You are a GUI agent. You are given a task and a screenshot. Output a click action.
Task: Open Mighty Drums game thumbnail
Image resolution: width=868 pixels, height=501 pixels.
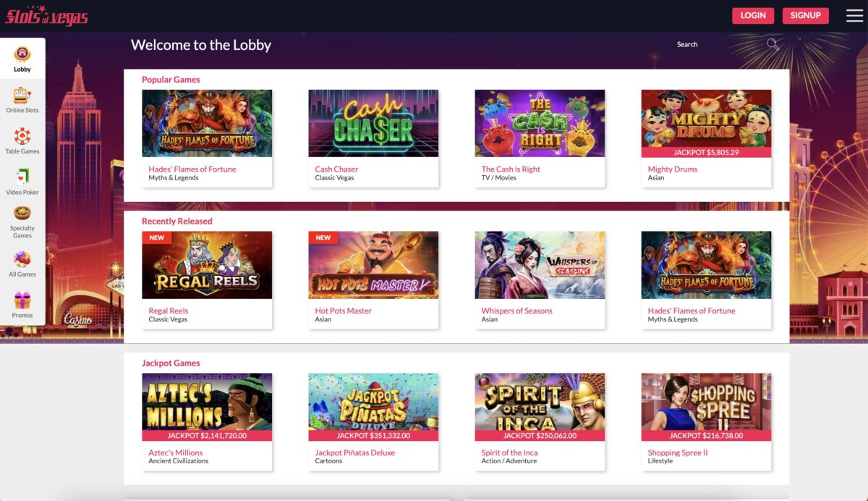(x=706, y=123)
